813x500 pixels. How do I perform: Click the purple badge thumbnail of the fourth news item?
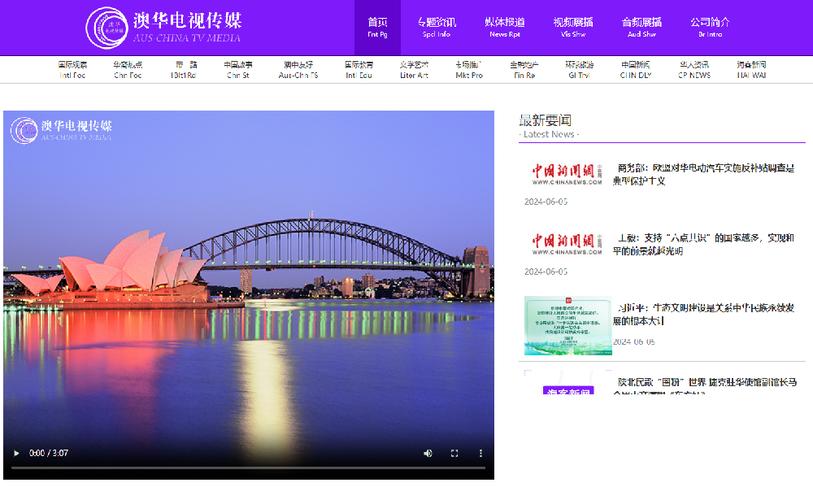pyautogui.click(x=568, y=391)
